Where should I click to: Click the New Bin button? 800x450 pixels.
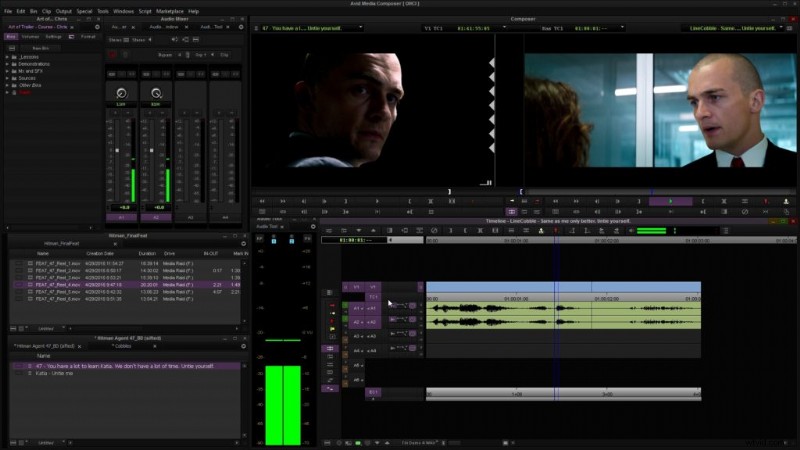[x=41, y=48]
